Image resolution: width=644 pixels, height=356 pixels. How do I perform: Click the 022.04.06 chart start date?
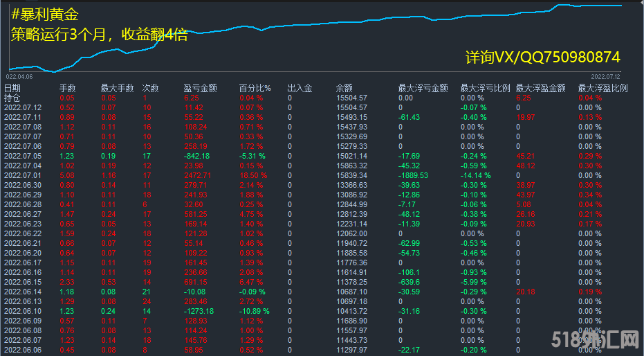coord(20,76)
